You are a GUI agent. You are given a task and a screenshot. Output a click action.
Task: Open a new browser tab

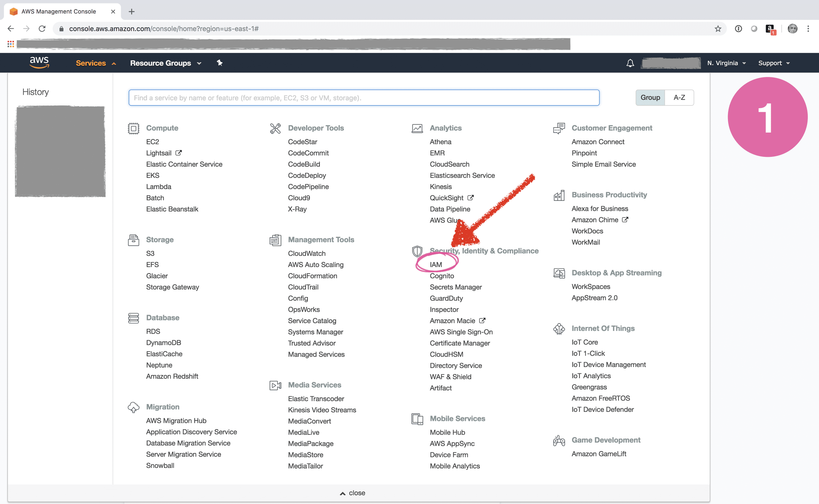(x=132, y=12)
